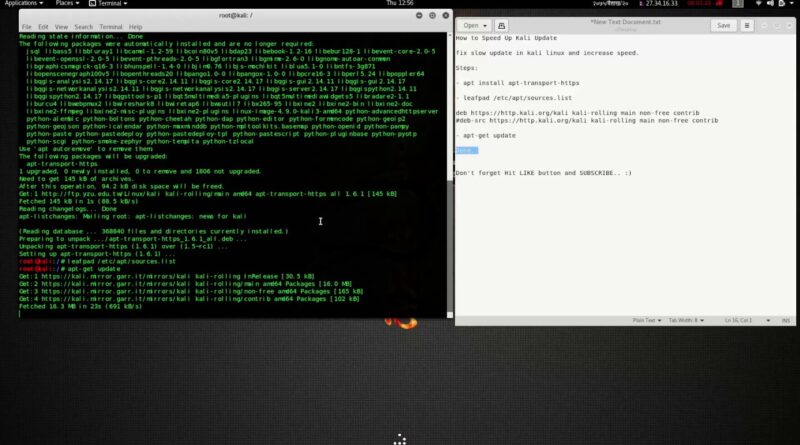Click the clock showing Thu 12:56

(399, 3)
